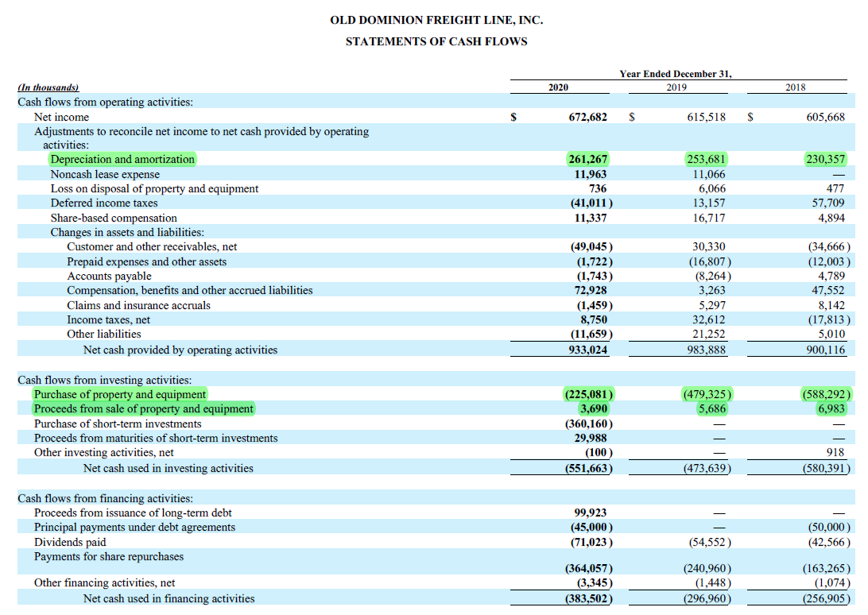Select highlighted proceeds value 3,690
Viewport: 868px width, 615px height.
(594, 409)
